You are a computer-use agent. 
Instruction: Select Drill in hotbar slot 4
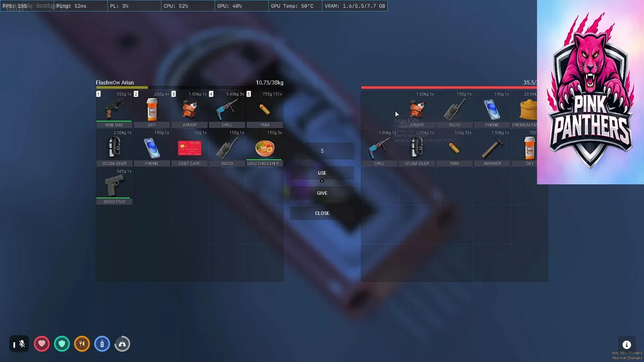coord(227,110)
